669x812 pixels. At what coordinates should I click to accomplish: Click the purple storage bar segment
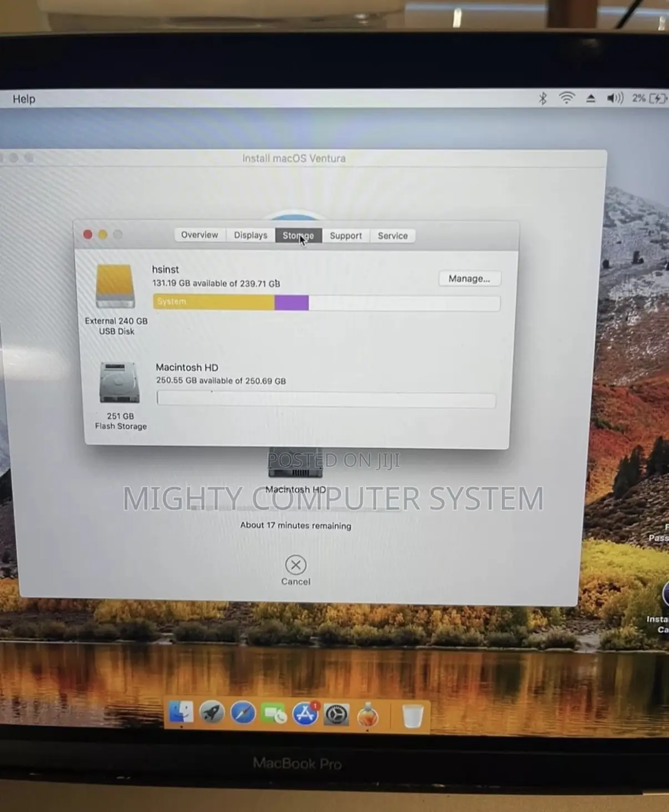(x=292, y=303)
